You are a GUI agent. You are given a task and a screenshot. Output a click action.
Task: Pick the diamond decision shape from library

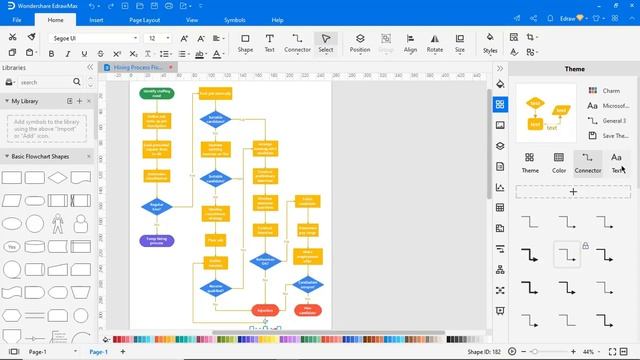58,178
